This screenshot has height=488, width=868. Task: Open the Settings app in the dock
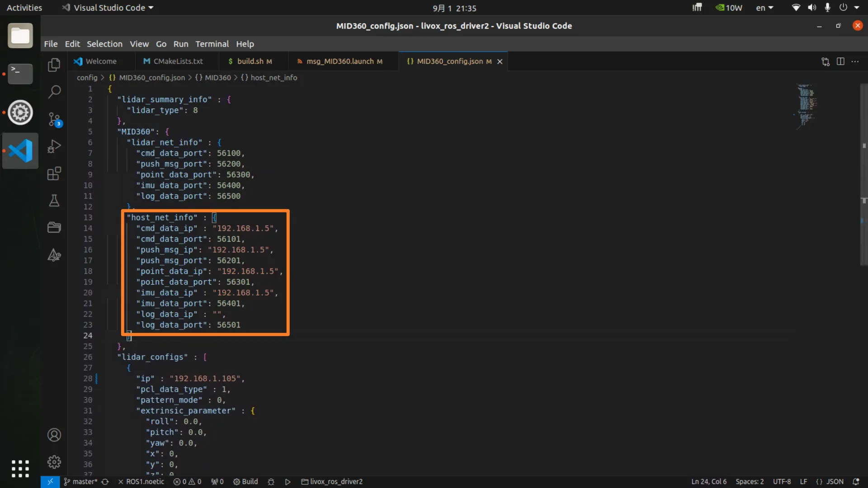tap(20, 113)
